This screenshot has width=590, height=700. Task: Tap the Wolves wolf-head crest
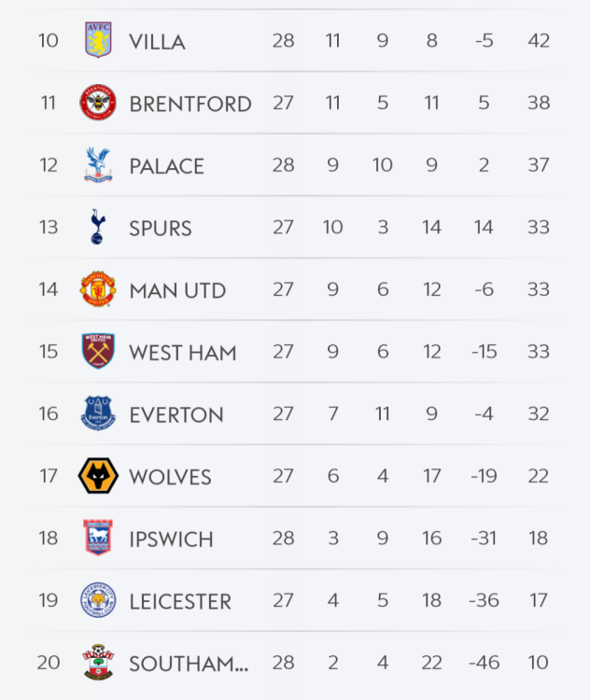[98, 476]
